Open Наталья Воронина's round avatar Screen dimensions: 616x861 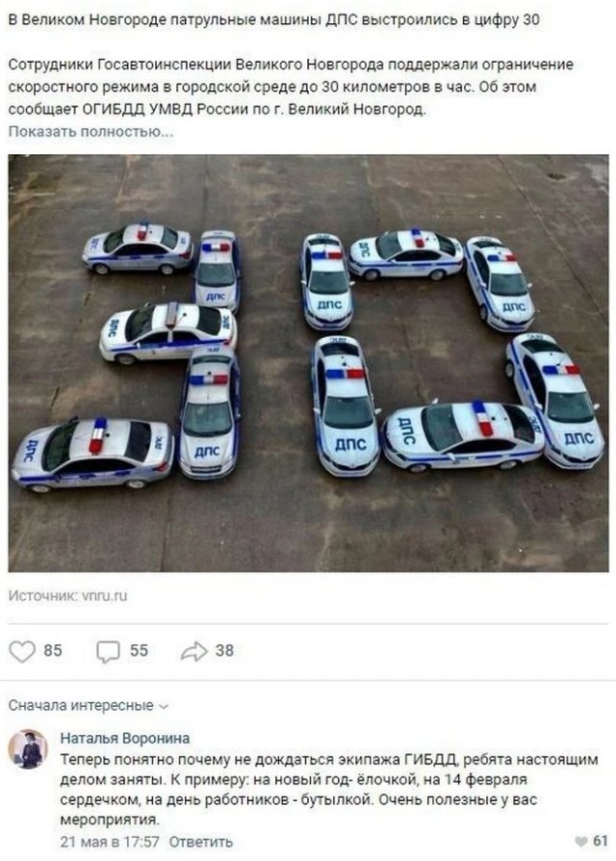(27, 749)
